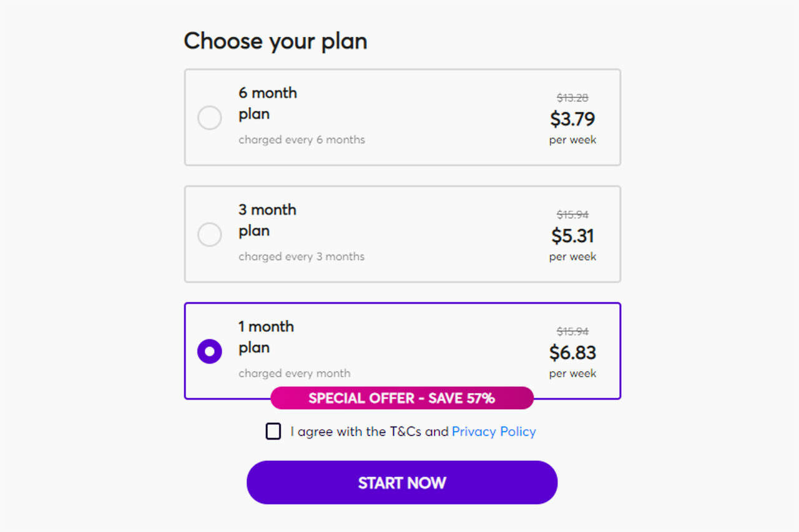Click "charged every month" subtitle
Viewport: 799px width, 532px height.
[x=294, y=374]
